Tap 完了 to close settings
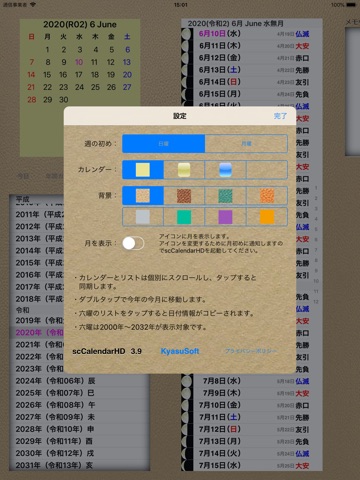 (x=280, y=116)
